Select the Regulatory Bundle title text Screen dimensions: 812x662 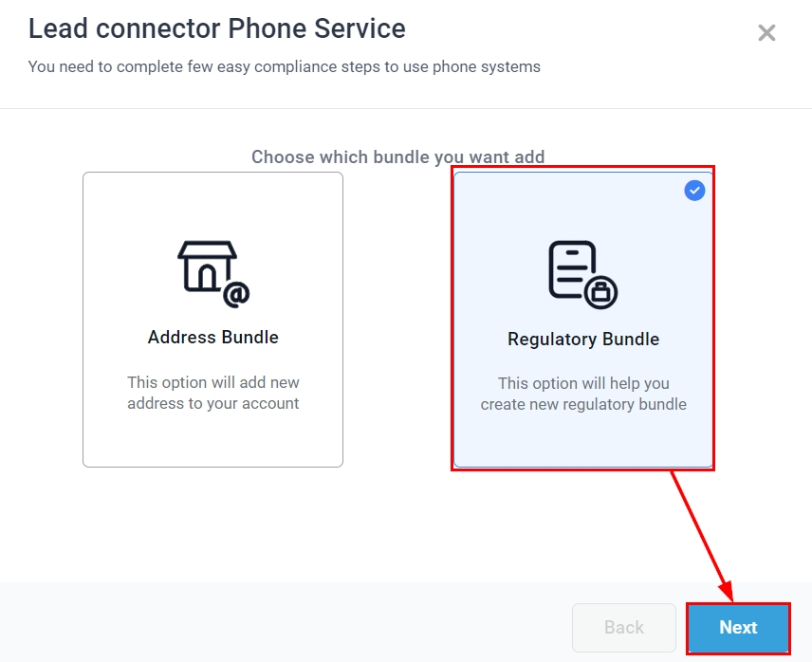(583, 340)
